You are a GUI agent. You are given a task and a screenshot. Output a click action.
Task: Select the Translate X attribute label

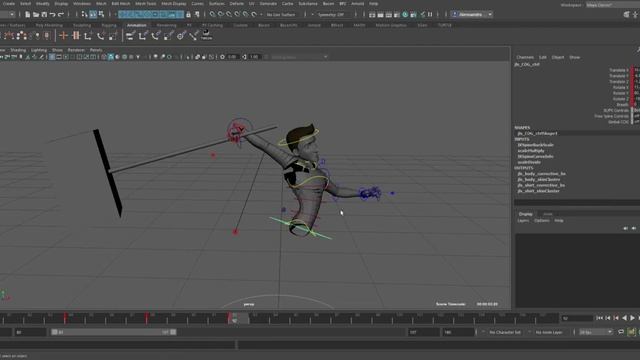tap(619, 70)
